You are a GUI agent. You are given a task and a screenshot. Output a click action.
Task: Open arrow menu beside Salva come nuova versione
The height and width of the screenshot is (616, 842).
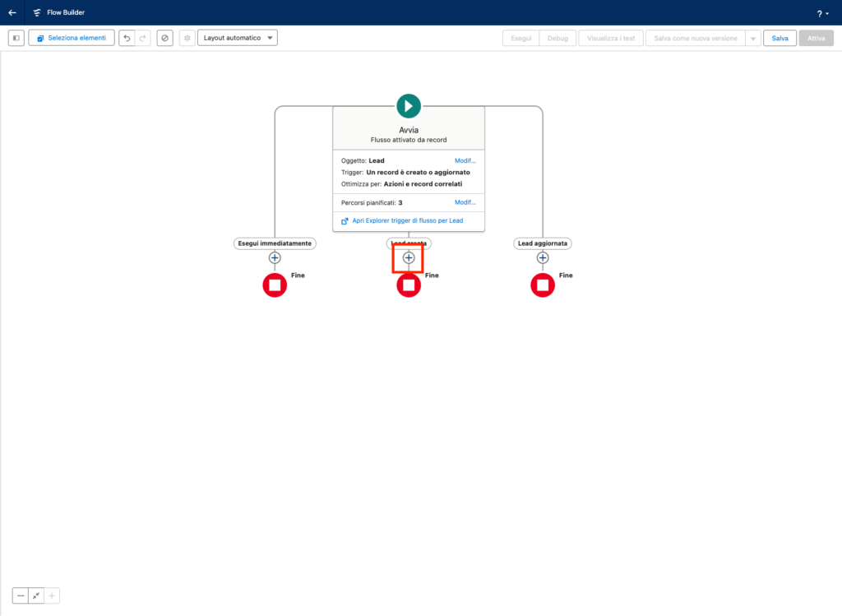point(752,39)
